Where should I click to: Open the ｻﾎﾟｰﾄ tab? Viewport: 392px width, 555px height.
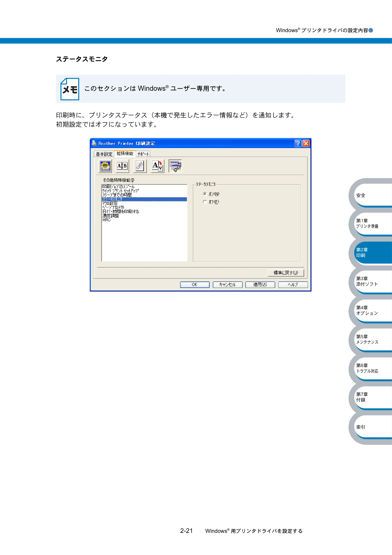(143, 154)
